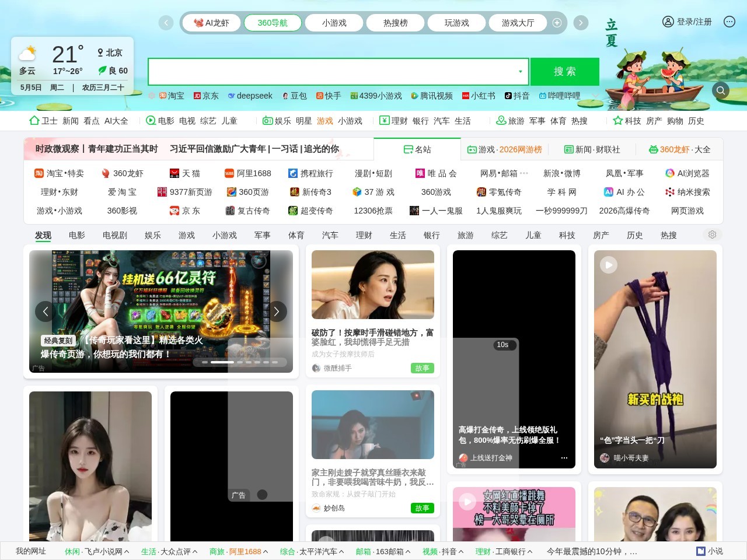Add a new tab with plus icon
The height and width of the screenshot is (560, 747).
tap(557, 23)
